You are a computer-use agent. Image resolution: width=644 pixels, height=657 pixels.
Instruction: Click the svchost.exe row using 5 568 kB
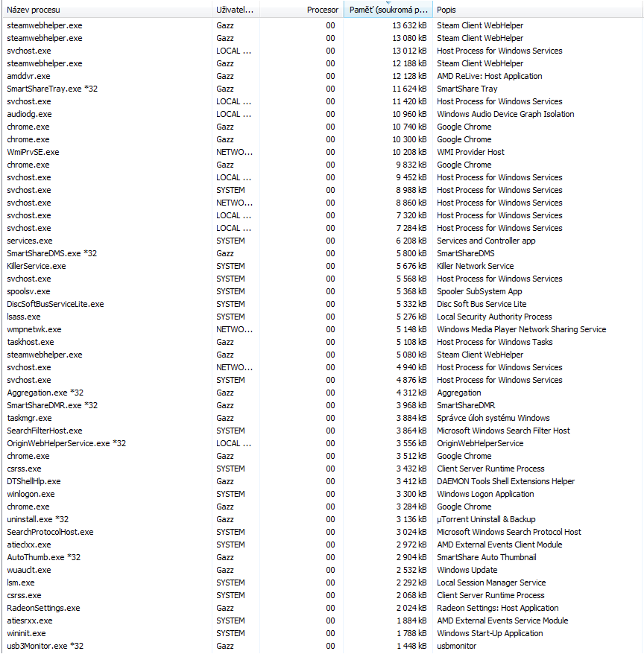[x=323, y=279]
